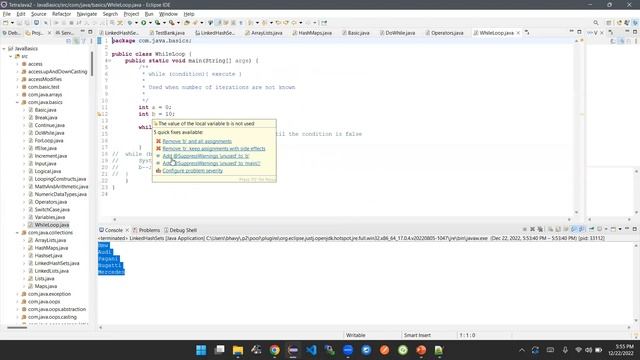Click the Save toolbar icon

[20, 23]
